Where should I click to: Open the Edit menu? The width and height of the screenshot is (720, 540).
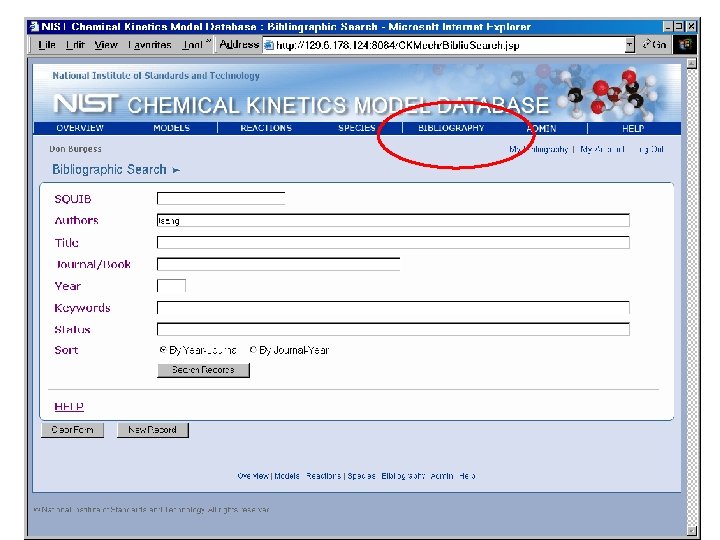75,45
